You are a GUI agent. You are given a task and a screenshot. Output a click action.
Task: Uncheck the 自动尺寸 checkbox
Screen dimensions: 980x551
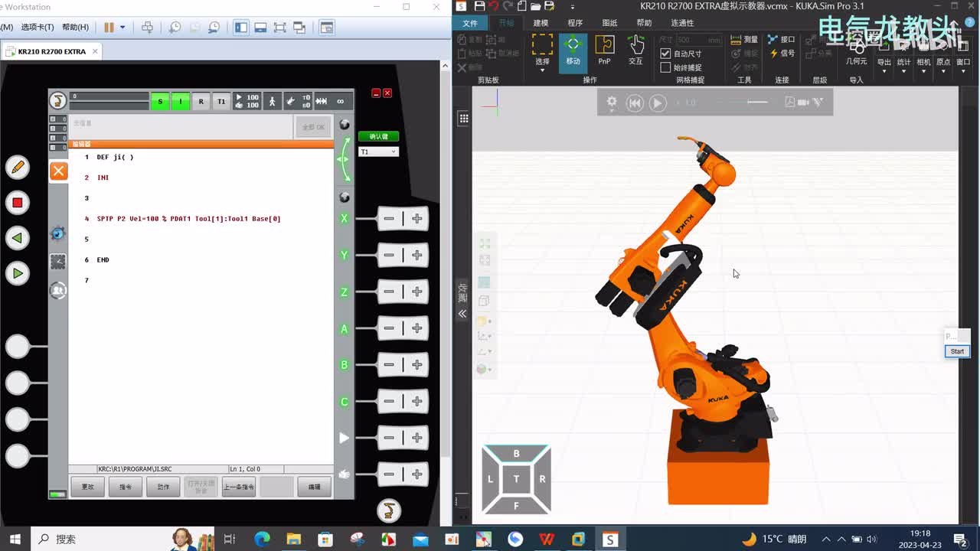(x=665, y=54)
